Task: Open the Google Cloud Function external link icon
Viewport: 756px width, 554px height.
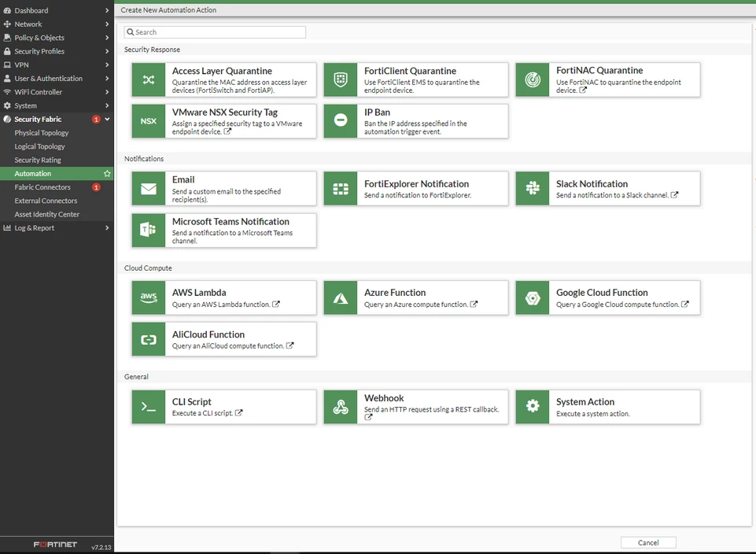Action: (x=685, y=304)
